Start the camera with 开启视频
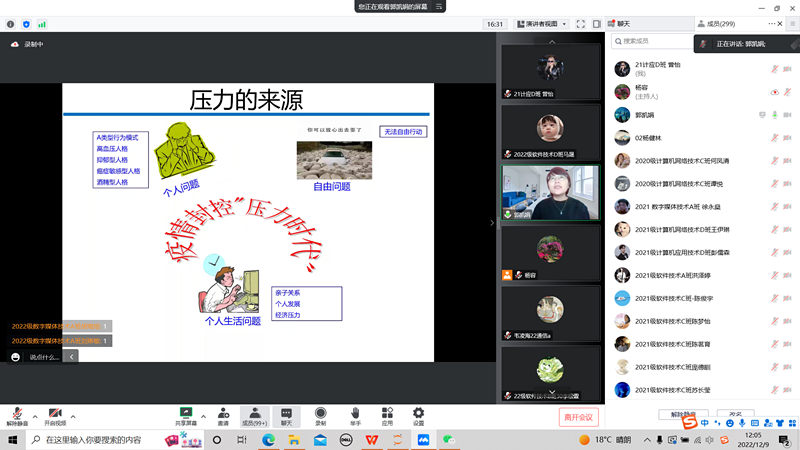The image size is (800, 450). click(x=55, y=412)
